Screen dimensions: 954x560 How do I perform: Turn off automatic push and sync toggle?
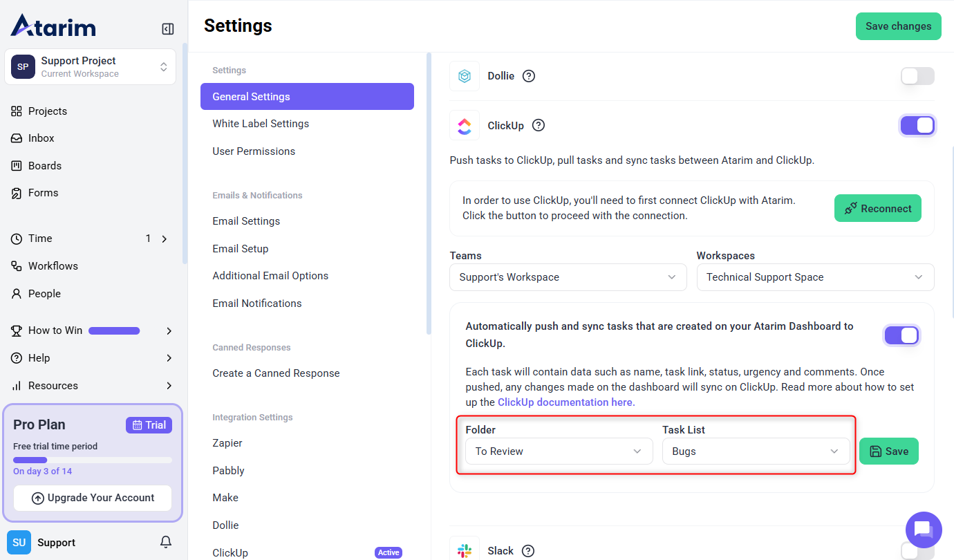901,335
